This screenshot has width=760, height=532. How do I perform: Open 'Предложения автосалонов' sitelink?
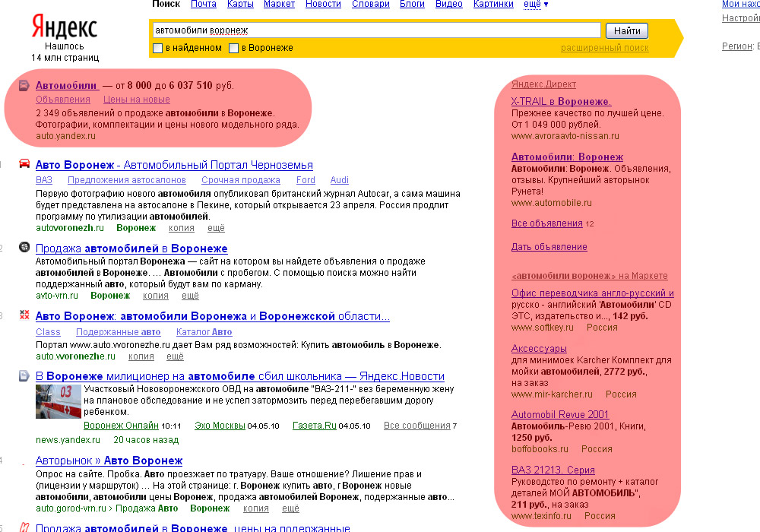127,180
